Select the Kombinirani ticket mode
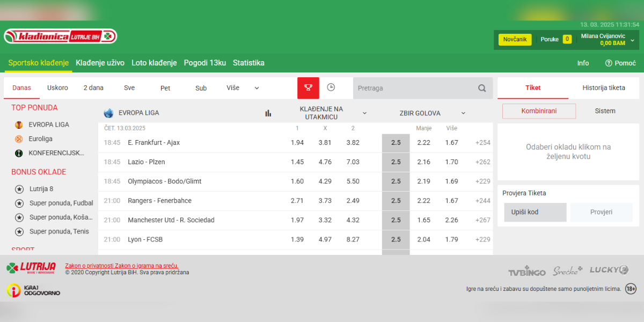The height and width of the screenshot is (322, 644). tap(539, 111)
